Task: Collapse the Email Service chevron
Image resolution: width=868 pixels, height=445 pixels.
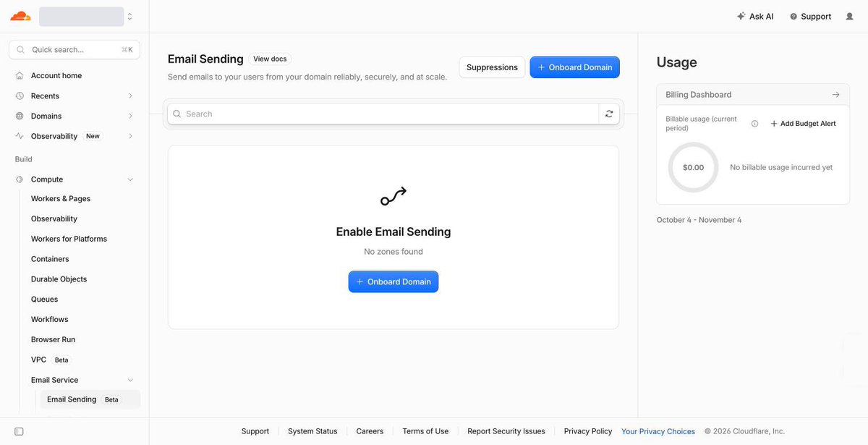Action: click(130, 380)
